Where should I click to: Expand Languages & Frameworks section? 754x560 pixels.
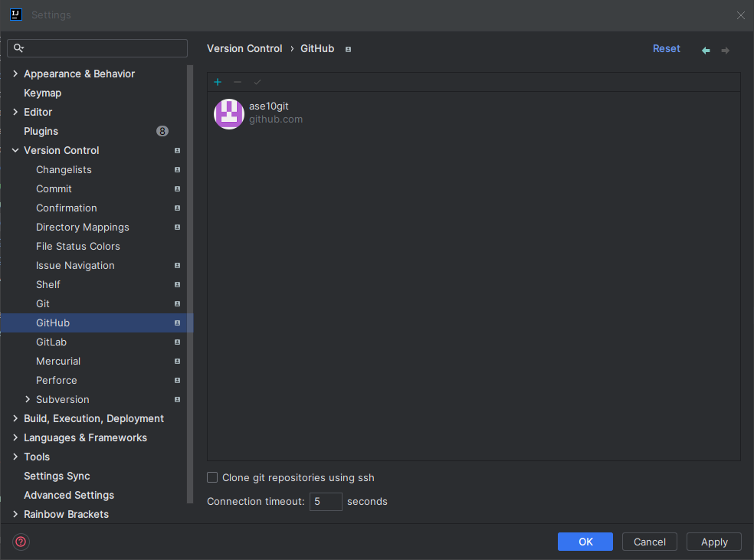(x=15, y=437)
